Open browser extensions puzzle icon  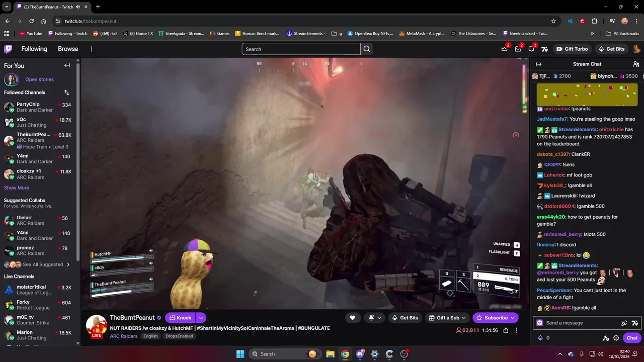[x=595, y=21]
